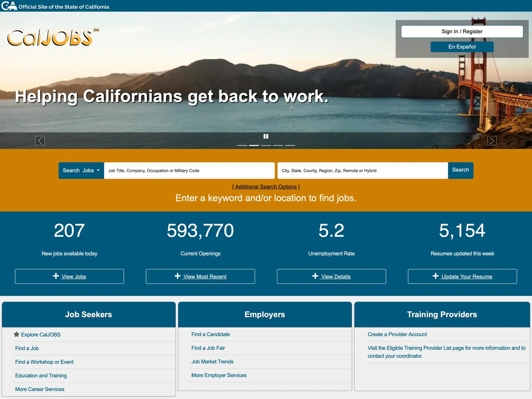Image resolution: width=532 pixels, height=399 pixels.
Task: Open Update Your Resume
Action: coord(463,276)
